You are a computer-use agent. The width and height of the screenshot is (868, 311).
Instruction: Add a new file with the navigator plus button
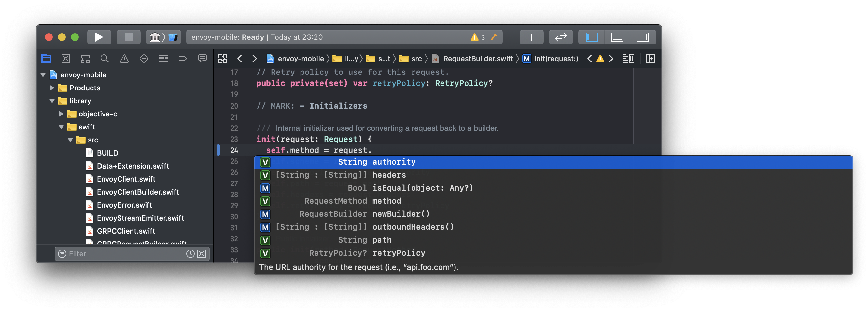46,254
